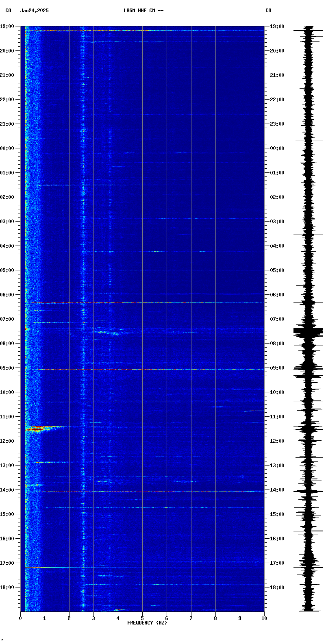Select the 18:00 marker on left time axis
The image size is (326, 644).
pos(7,587)
